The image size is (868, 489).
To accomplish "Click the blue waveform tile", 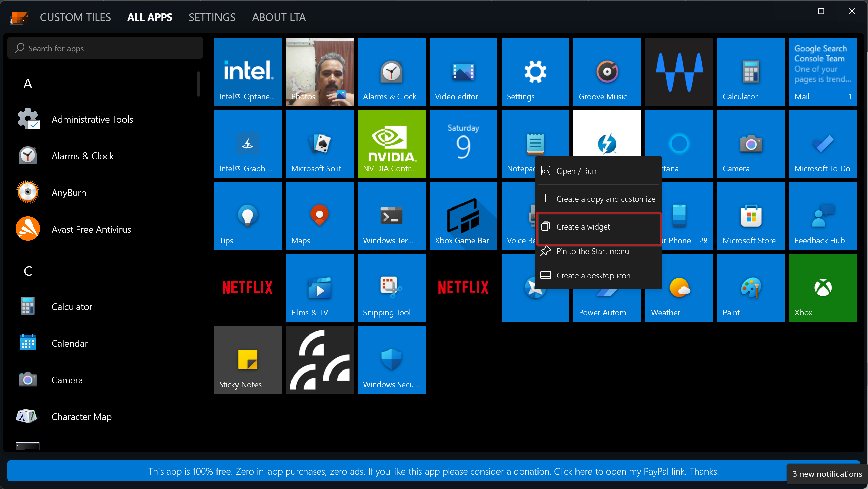I will click(x=679, y=72).
